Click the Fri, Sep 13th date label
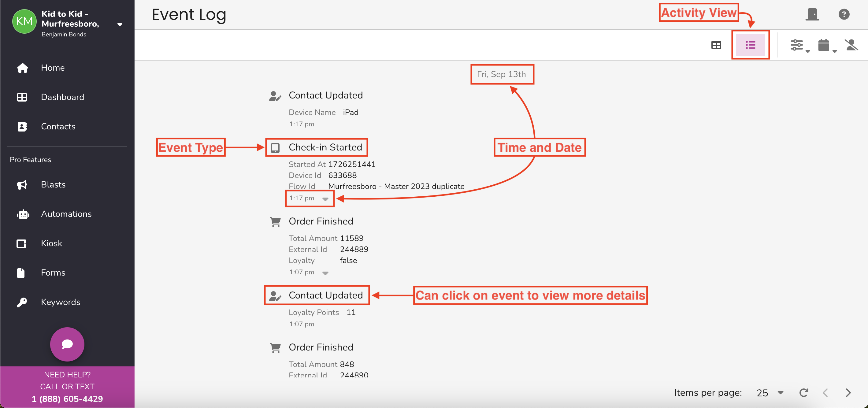Screen dimensions: 868x408 pyautogui.click(x=501, y=74)
